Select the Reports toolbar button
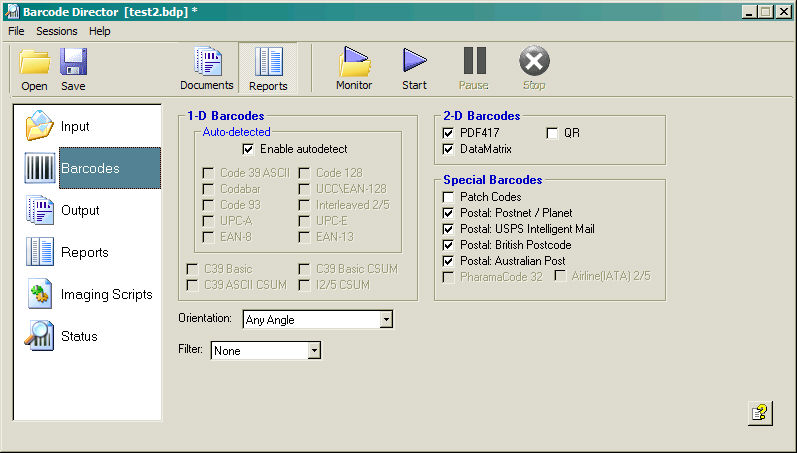797x453 pixels. [268, 63]
